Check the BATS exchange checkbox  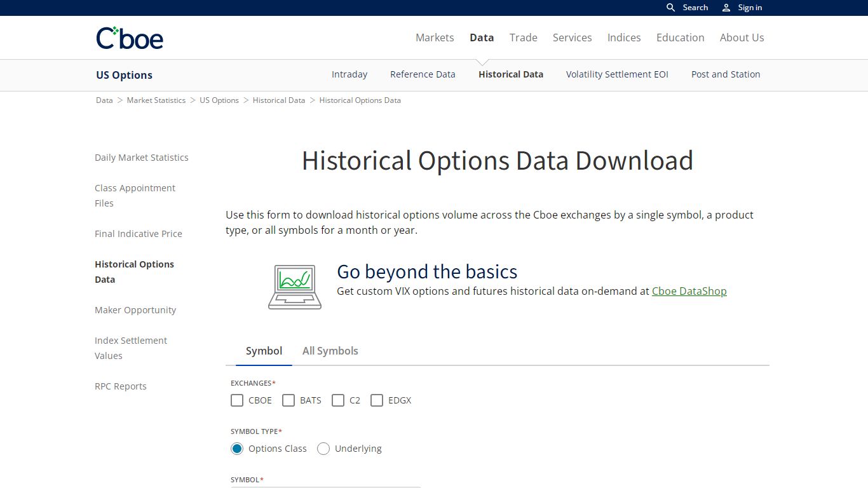(288, 400)
